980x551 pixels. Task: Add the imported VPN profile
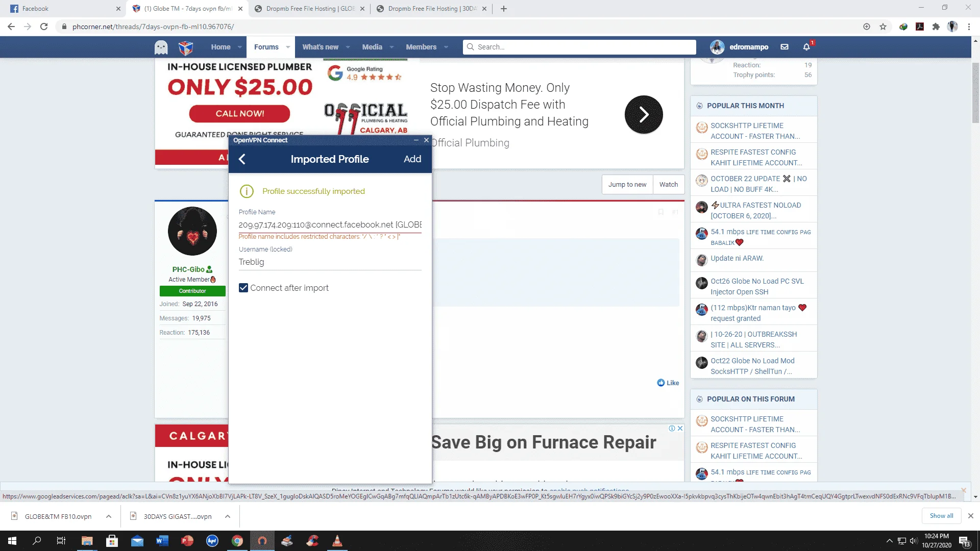[x=412, y=159]
